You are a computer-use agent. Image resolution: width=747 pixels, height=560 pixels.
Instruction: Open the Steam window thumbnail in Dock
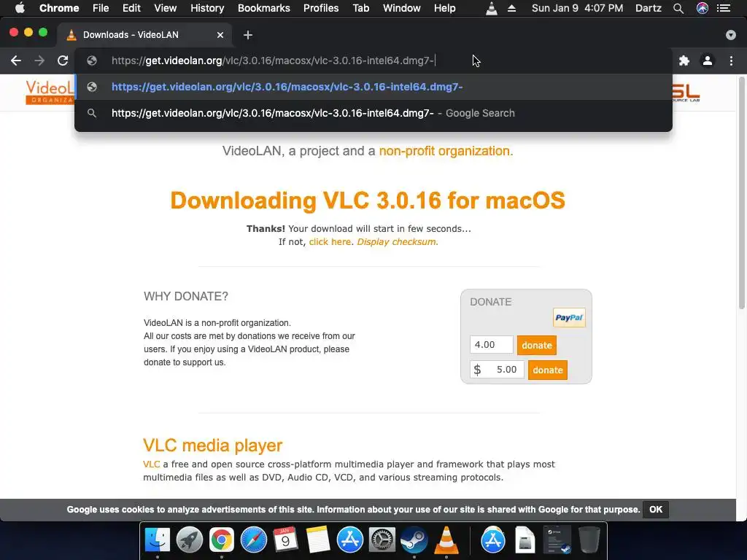coord(557,540)
